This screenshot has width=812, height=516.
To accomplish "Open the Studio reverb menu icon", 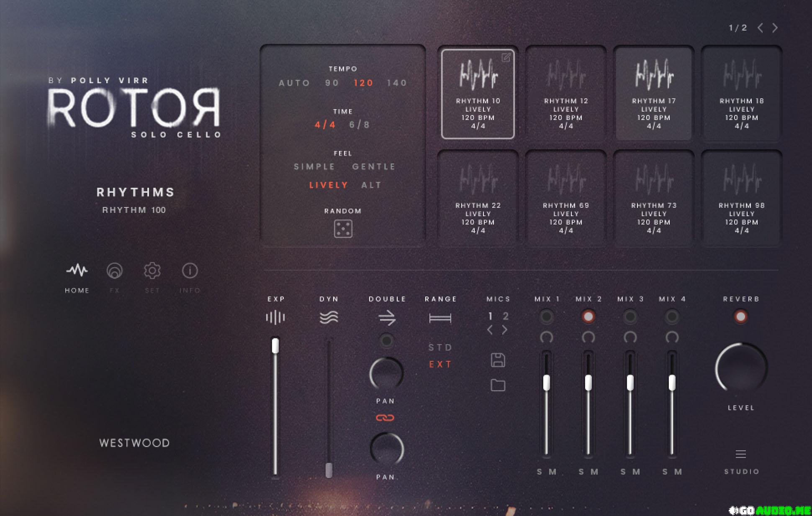I will point(741,454).
